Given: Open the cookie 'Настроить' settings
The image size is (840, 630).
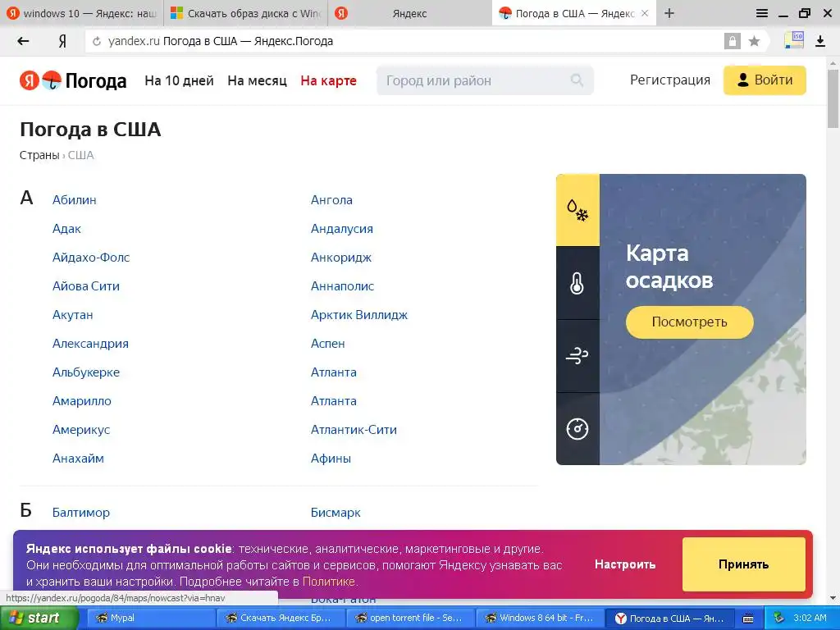Looking at the screenshot, I should [625, 564].
